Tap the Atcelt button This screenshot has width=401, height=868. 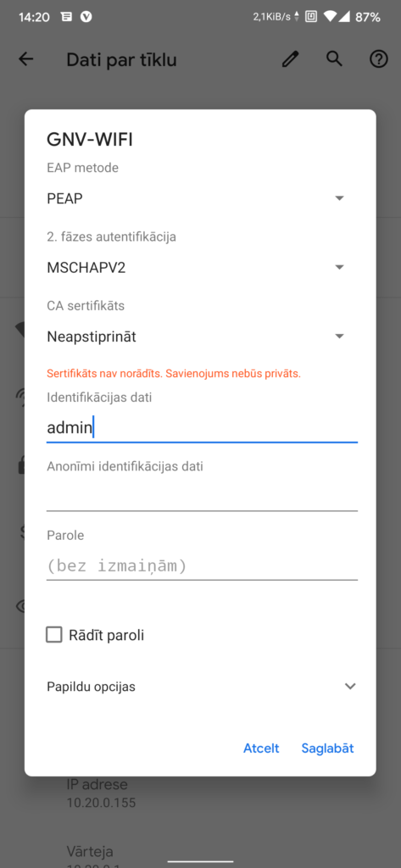tap(261, 748)
